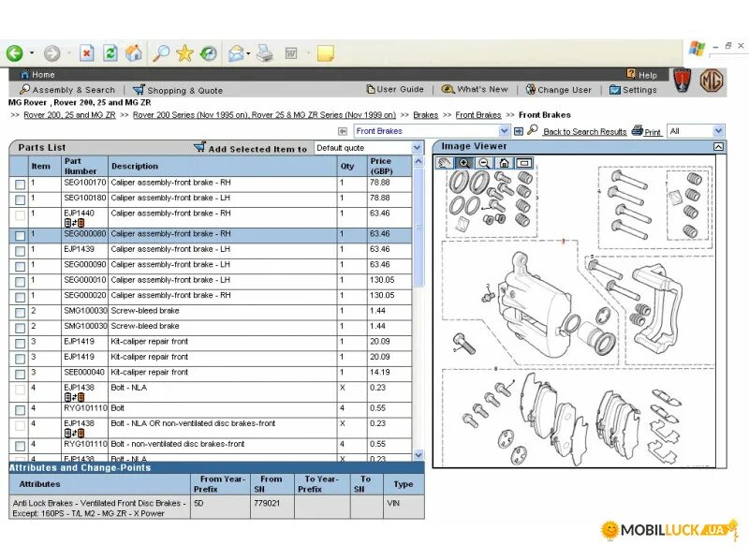Open Assembly & Search menu
Viewport: 749px width, 560px height.
[x=67, y=90]
